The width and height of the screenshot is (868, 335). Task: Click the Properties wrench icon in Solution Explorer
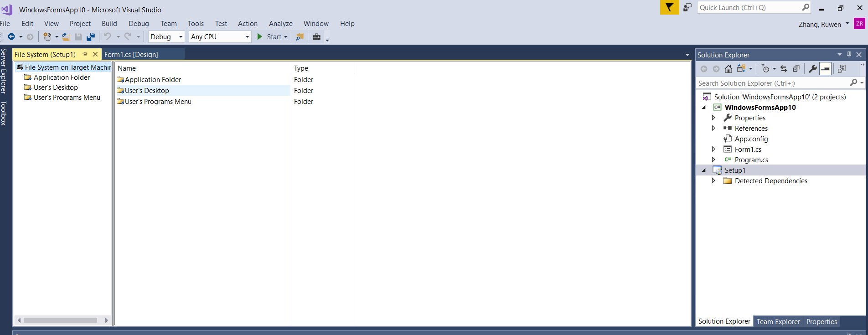point(813,69)
